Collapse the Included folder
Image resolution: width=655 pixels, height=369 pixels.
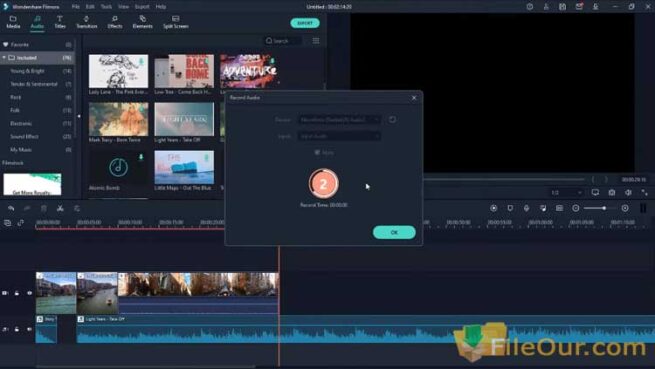[4, 58]
